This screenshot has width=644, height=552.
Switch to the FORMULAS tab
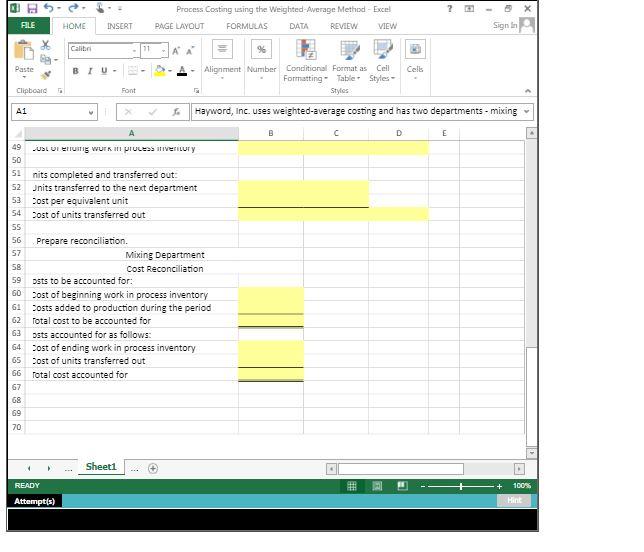coord(246,26)
